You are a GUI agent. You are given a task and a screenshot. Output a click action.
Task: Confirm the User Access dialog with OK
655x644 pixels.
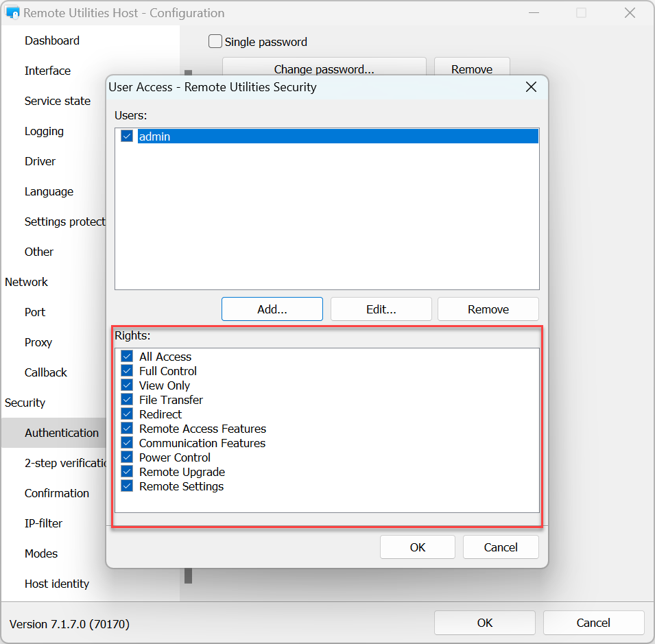(417, 547)
